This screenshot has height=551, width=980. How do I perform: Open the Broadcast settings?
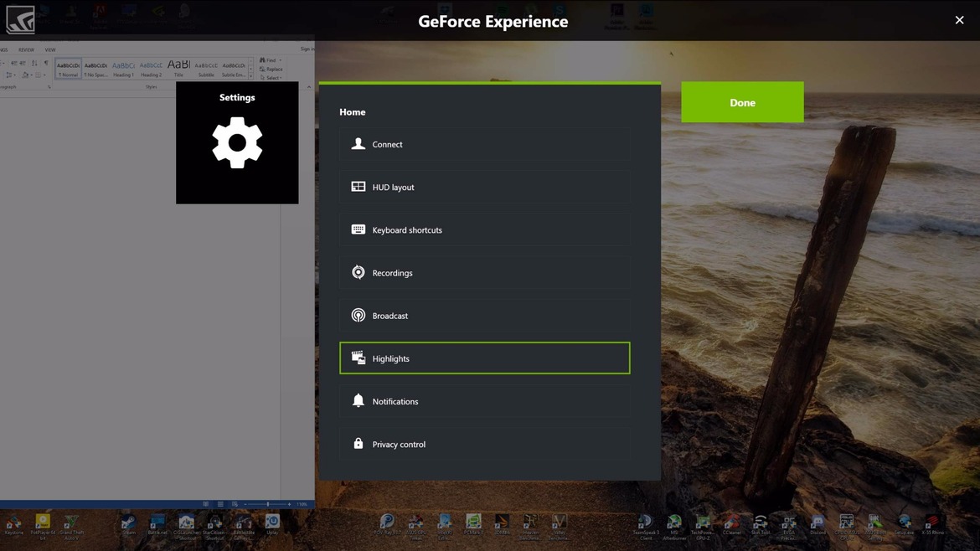[484, 316]
